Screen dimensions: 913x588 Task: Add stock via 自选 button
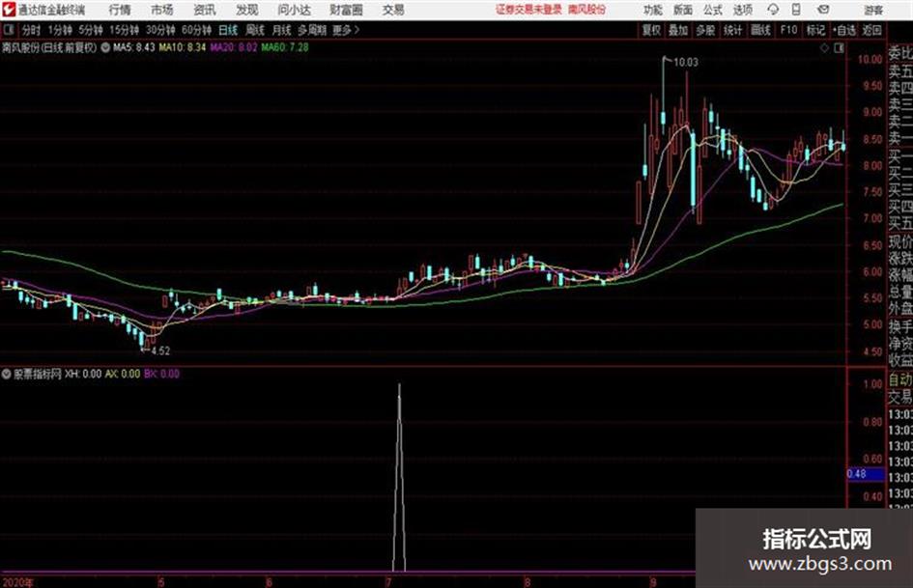(x=843, y=30)
